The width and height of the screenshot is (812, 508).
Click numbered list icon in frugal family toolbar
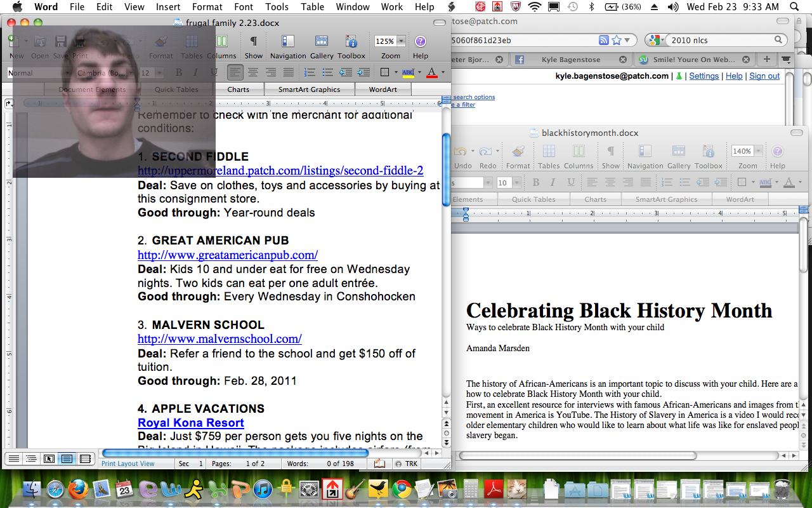[310, 72]
